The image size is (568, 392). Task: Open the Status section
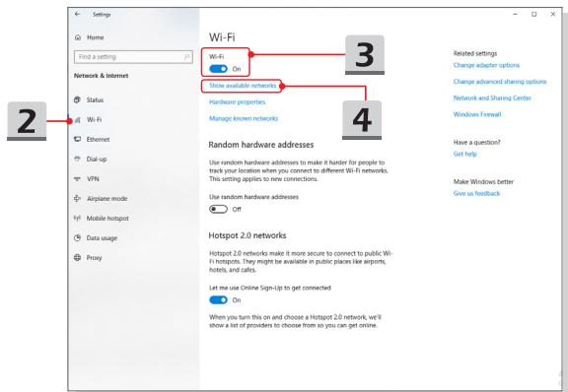(95, 99)
